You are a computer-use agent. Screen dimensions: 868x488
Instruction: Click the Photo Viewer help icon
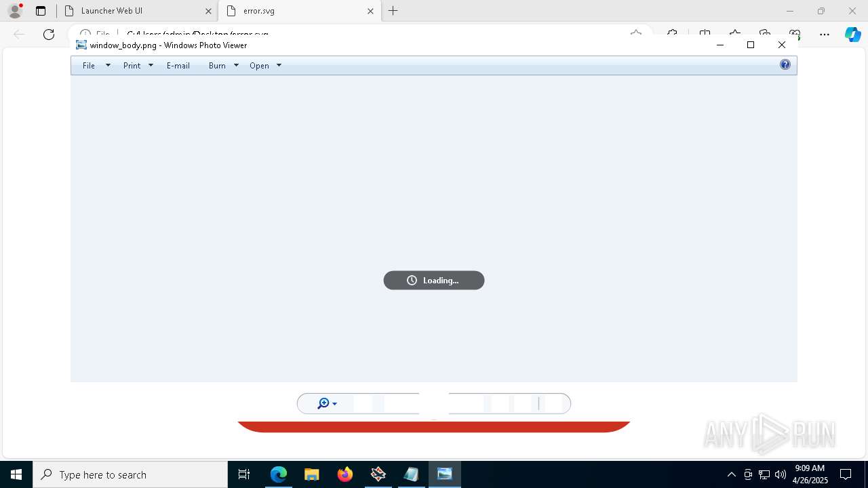785,65
